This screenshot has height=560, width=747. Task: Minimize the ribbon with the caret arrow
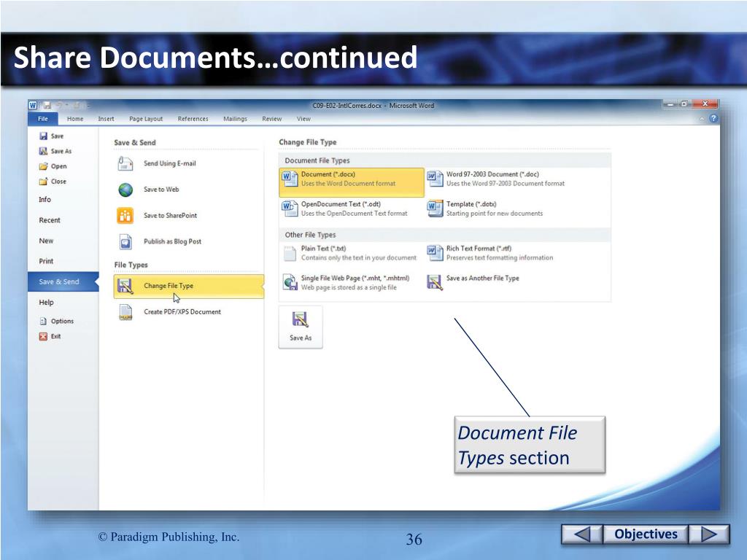pyautogui.click(x=703, y=119)
